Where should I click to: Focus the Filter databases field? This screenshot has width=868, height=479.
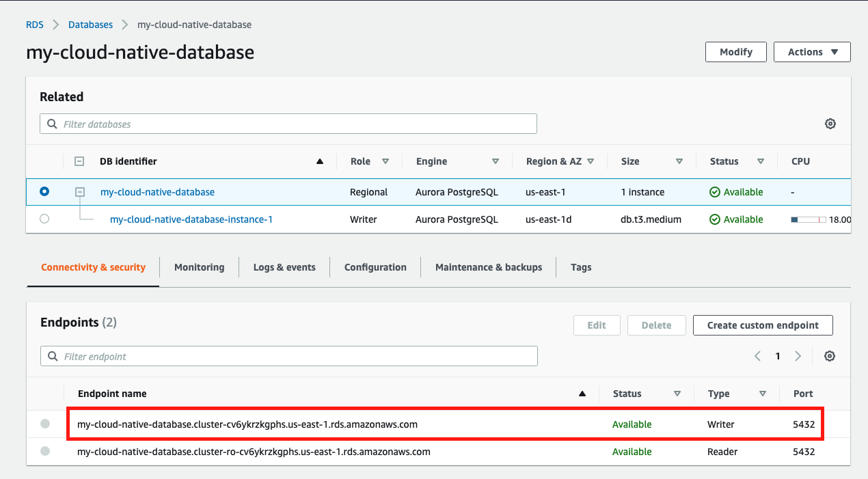(x=288, y=124)
